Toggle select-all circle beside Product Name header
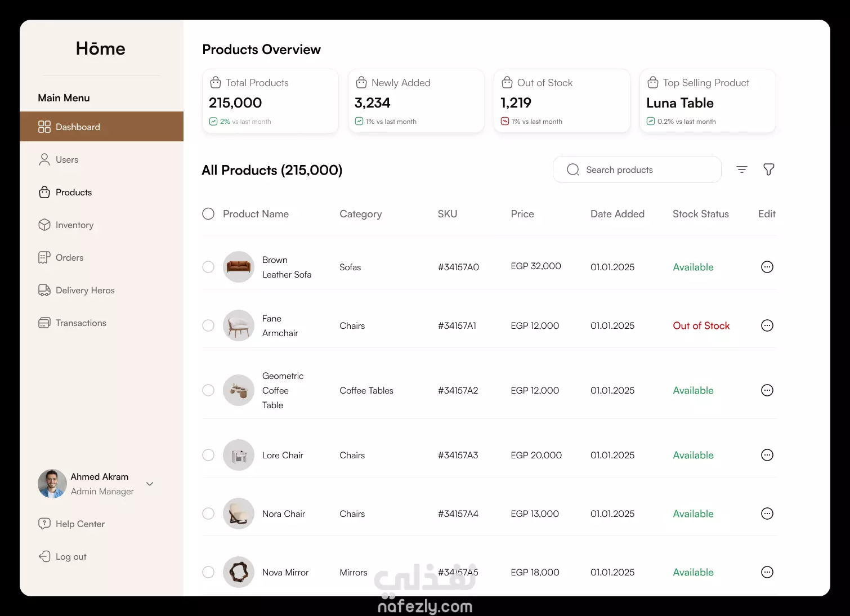The height and width of the screenshot is (616, 850). click(x=208, y=214)
